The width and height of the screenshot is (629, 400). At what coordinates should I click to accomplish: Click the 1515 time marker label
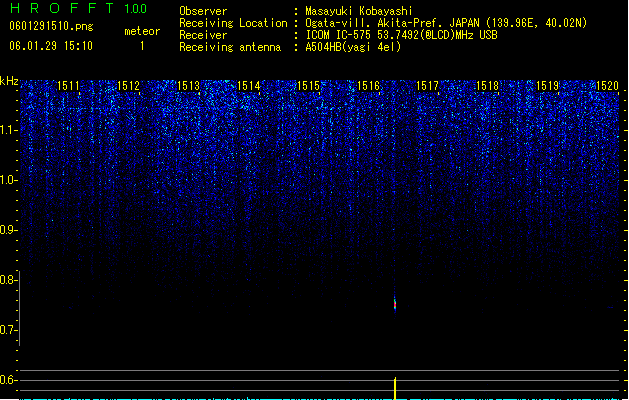pos(308,85)
